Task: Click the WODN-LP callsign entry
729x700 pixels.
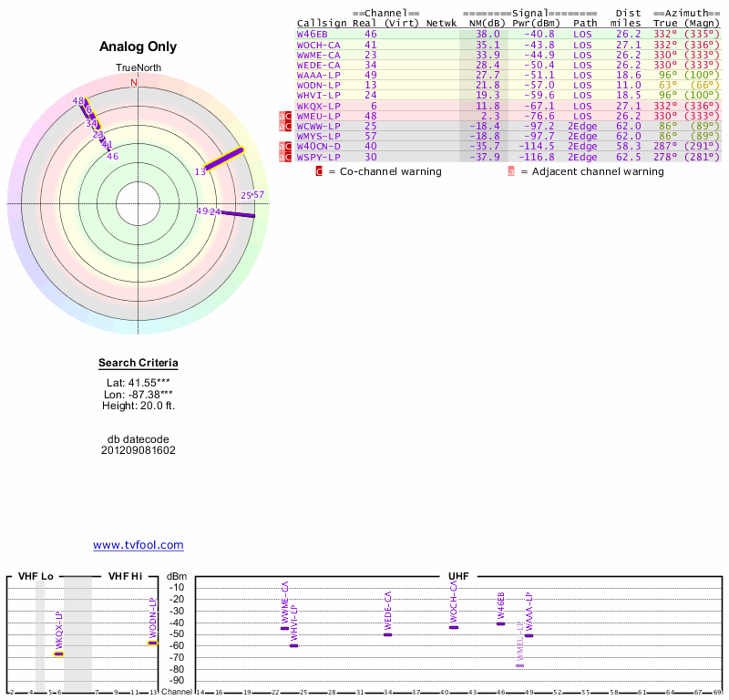Action: coord(319,85)
